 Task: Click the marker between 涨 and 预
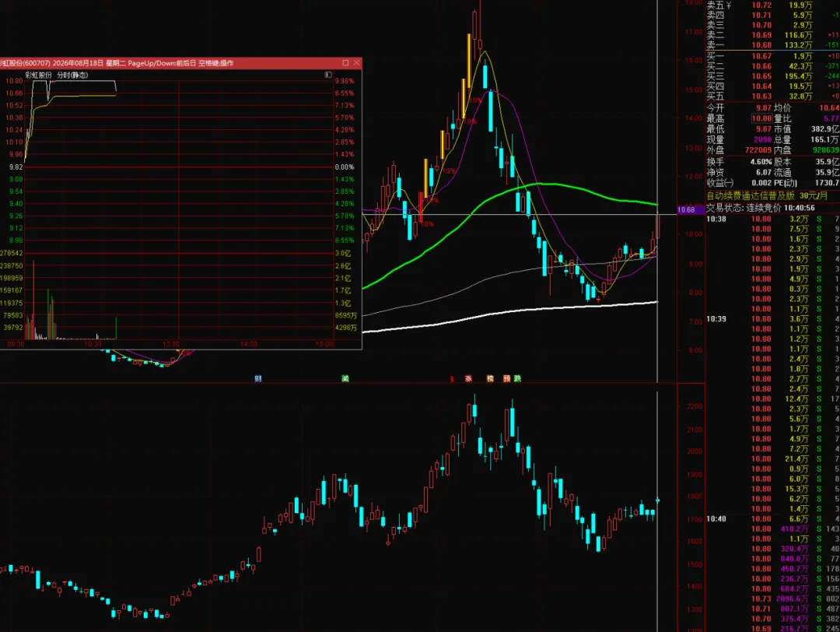[490, 378]
